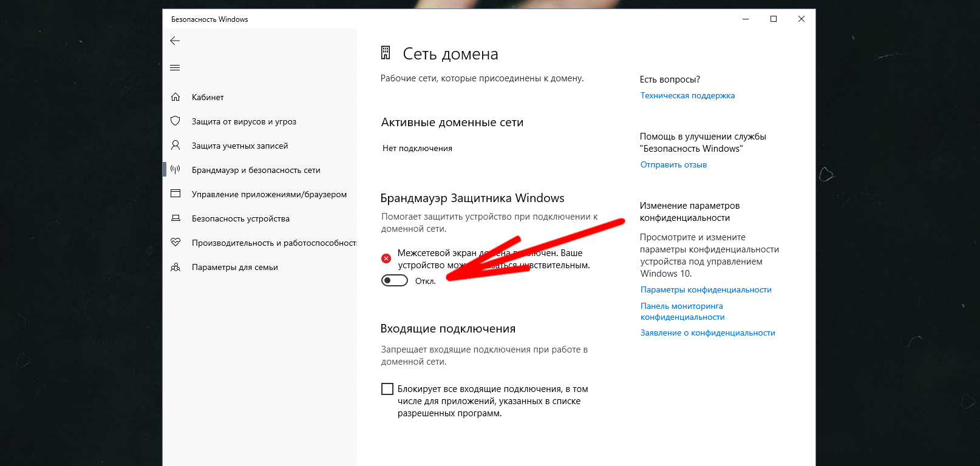Open the hamburger navigation menu
Image resolution: width=980 pixels, height=466 pixels.
click(x=175, y=67)
